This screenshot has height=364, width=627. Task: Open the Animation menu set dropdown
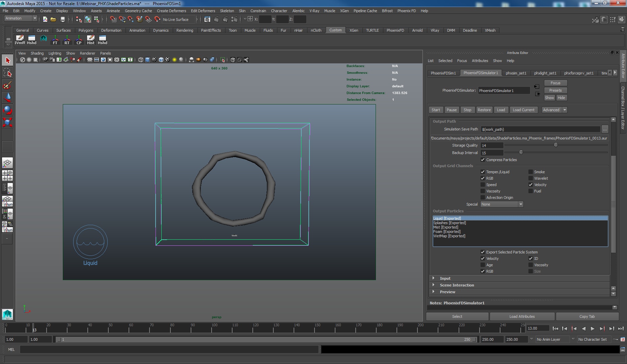21,19
